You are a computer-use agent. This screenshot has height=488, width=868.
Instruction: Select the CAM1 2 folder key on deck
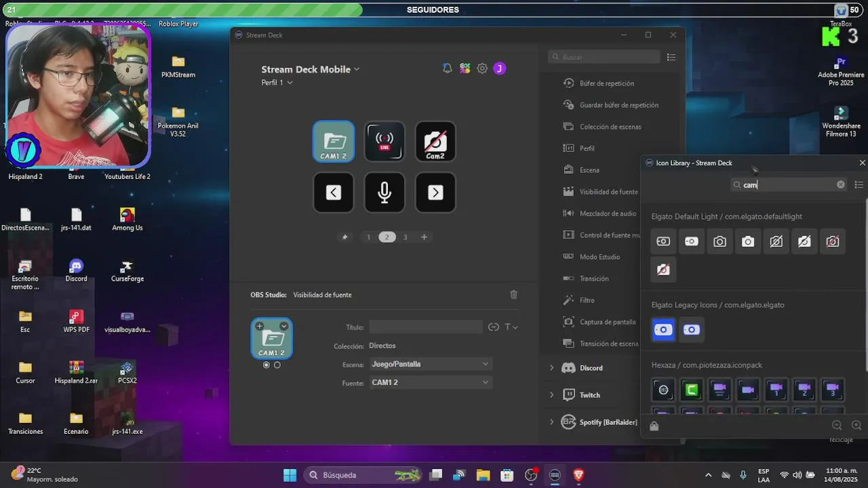point(334,142)
